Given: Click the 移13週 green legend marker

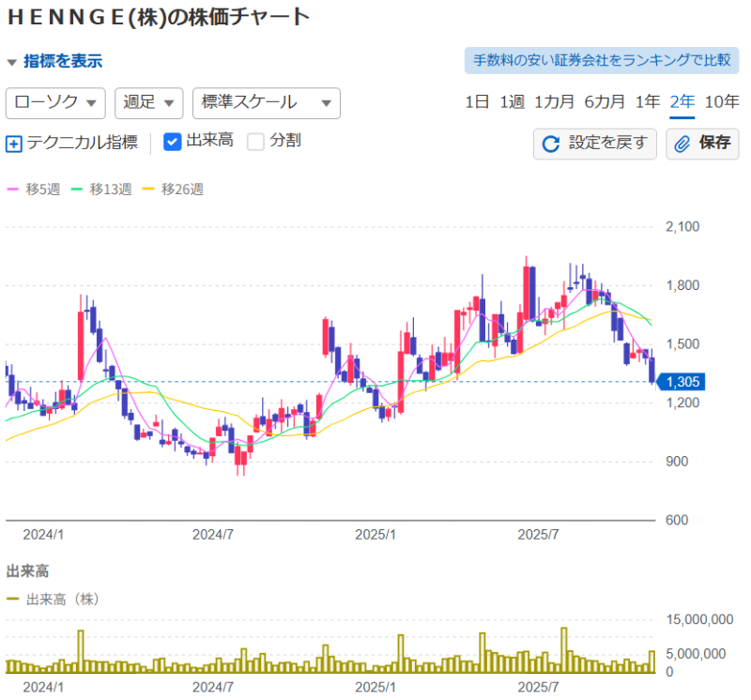Looking at the screenshot, I should (x=77, y=189).
